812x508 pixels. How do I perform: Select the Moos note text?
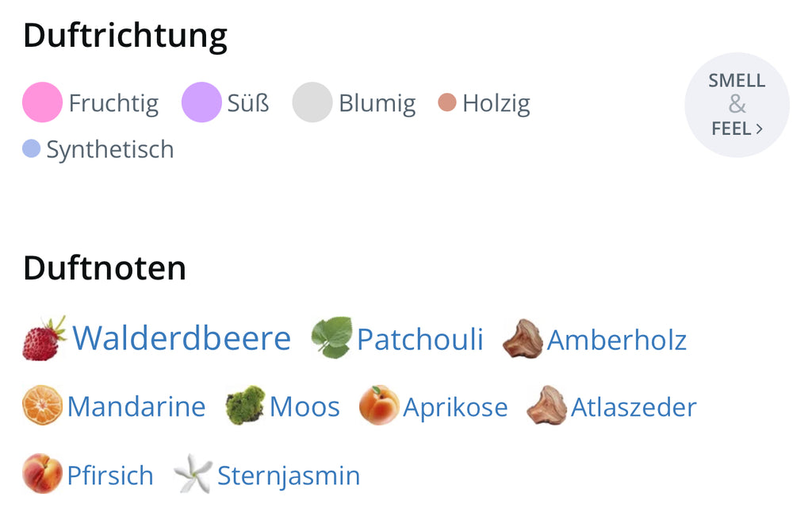[304, 407]
